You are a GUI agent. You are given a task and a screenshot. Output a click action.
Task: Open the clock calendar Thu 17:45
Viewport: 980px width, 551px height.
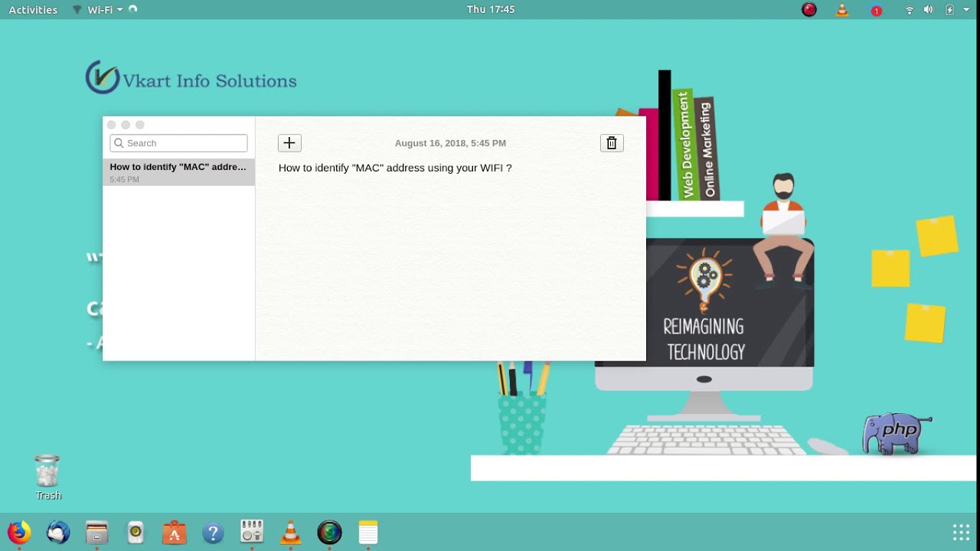tap(490, 9)
